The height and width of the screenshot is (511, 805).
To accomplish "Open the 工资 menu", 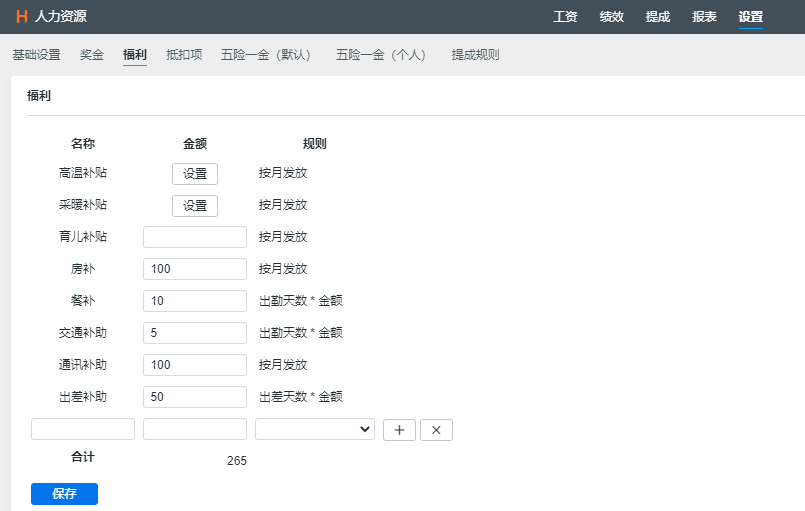I will (x=565, y=16).
